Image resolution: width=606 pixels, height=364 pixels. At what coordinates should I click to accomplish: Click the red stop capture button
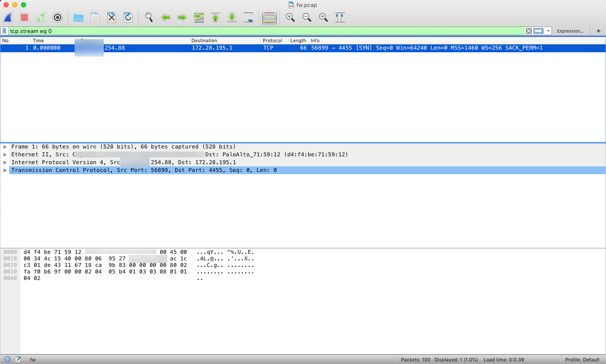click(24, 17)
